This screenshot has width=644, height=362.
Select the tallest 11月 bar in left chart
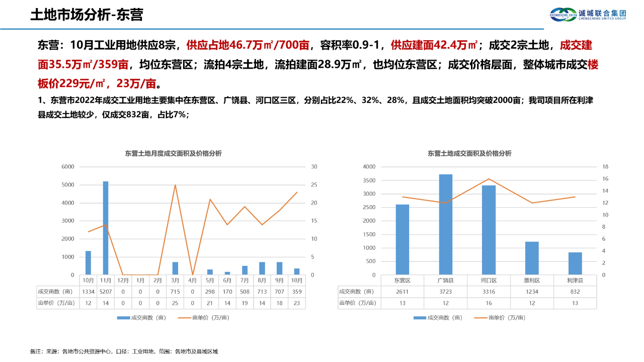[x=105, y=226]
